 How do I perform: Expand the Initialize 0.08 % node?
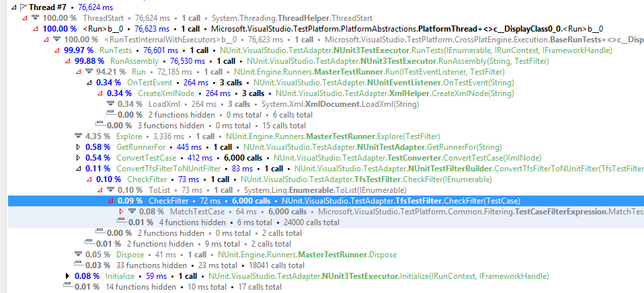tap(67, 276)
